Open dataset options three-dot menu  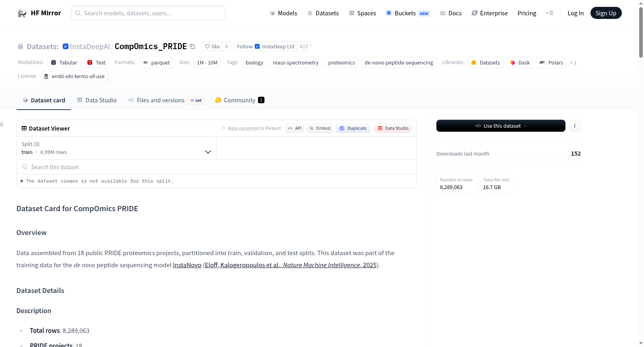click(574, 126)
